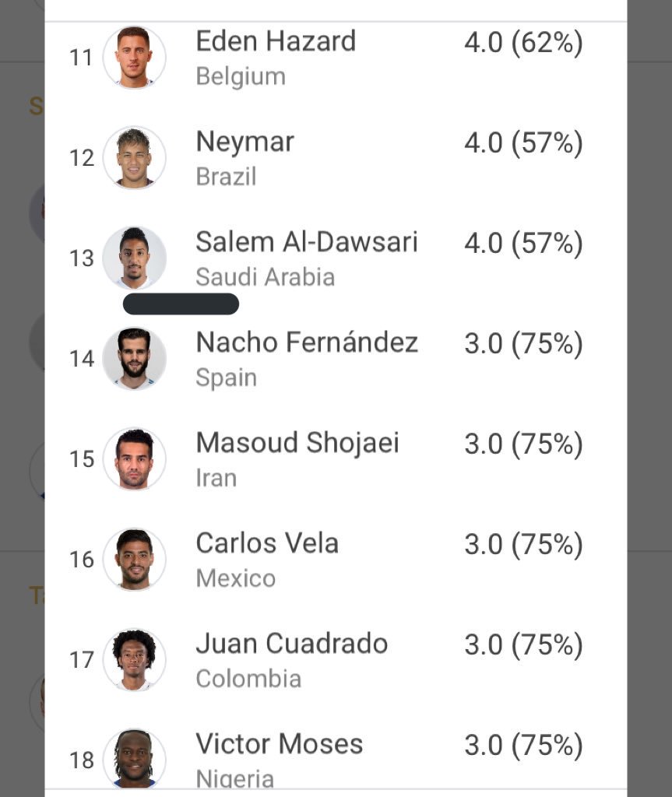This screenshot has height=797, width=672.
Task: Click rank number 14 in list
Action: click(x=82, y=359)
